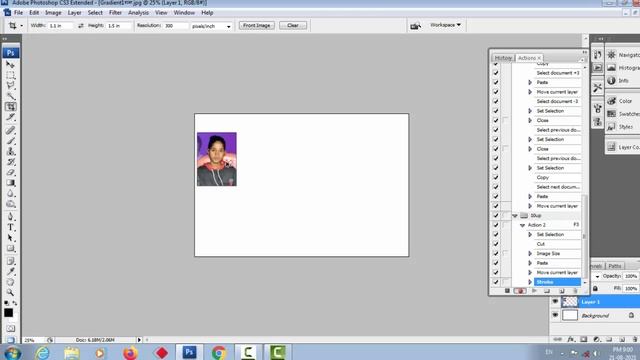
Task: Select the Clone Stamp tool
Action: click(10, 151)
